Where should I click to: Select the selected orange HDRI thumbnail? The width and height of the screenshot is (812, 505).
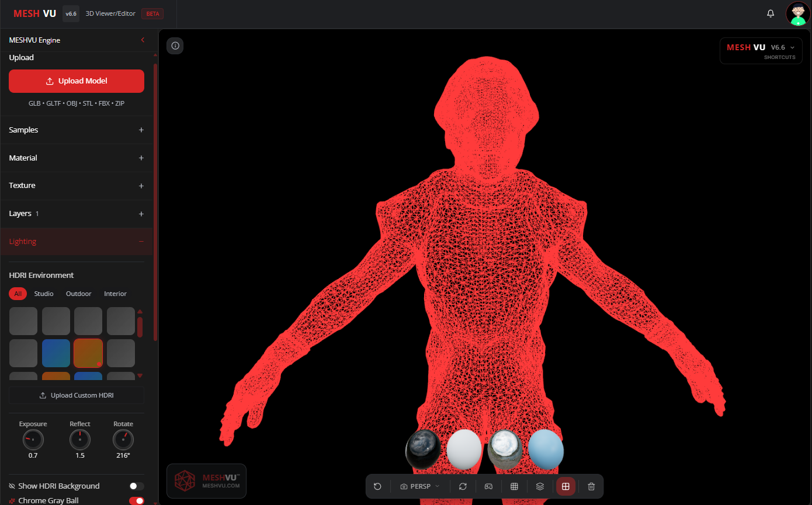88,353
